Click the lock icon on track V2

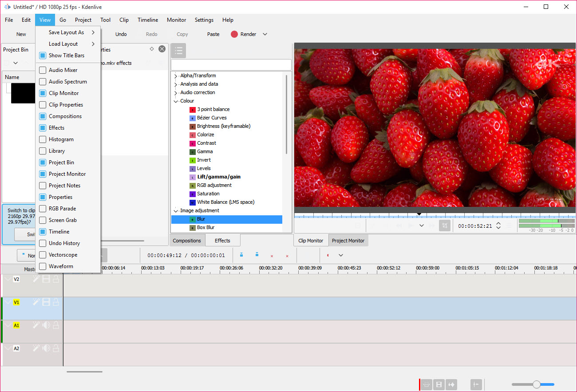click(x=56, y=279)
